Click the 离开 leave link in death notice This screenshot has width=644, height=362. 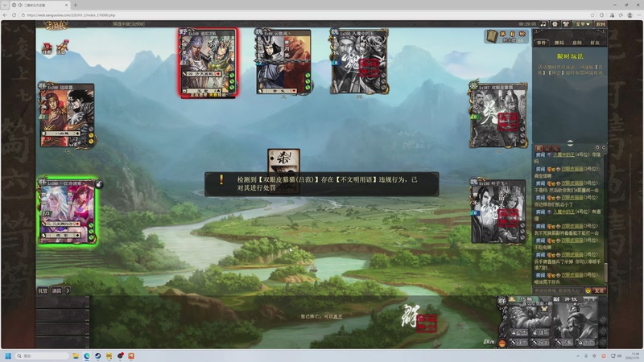click(x=337, y=317)
